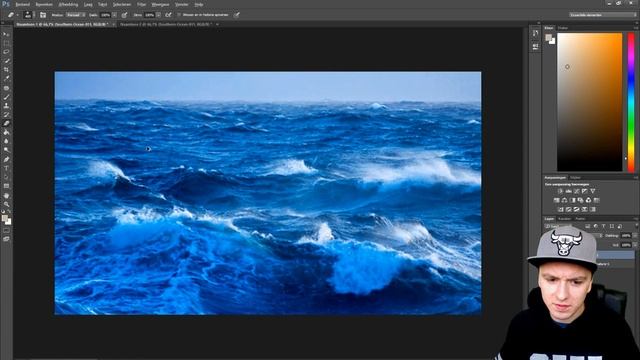Select the Spot Healing Brush tool
640x360 pixels.
(x=6, y=88)
